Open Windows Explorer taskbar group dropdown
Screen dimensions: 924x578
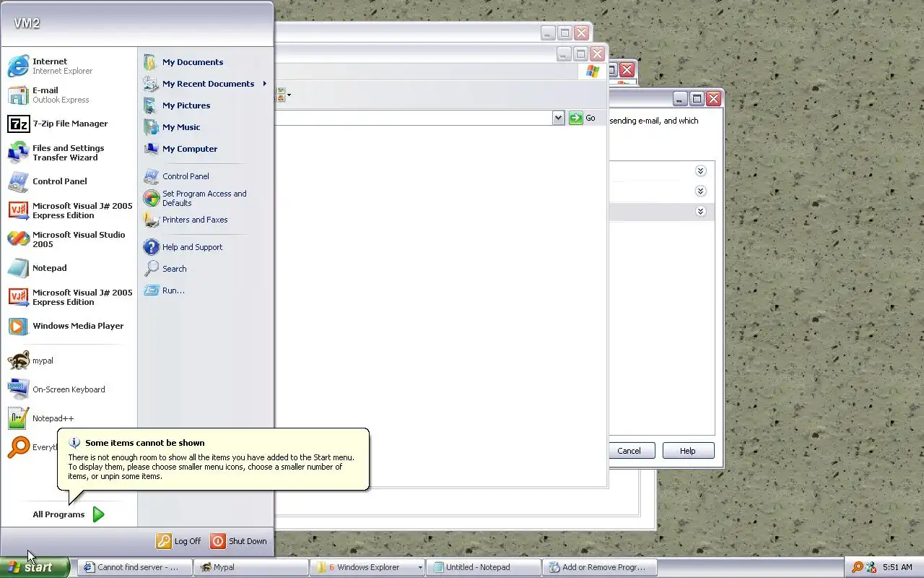tap(419, 567)
